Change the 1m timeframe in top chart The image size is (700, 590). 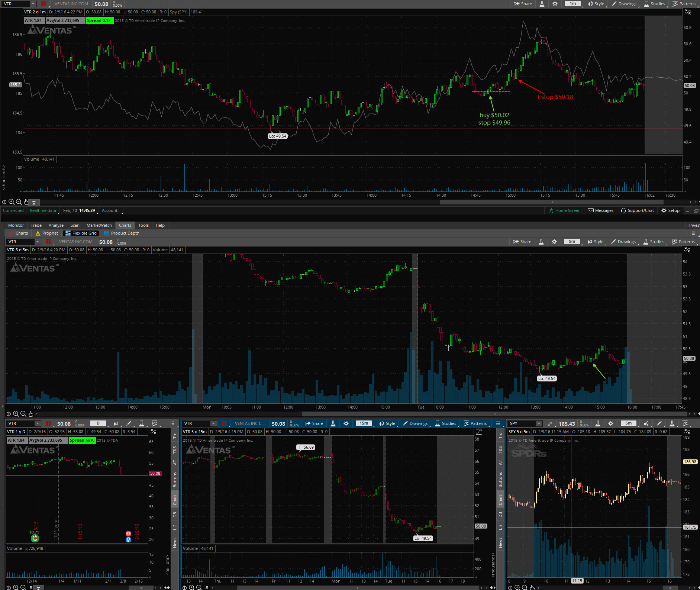573,4
